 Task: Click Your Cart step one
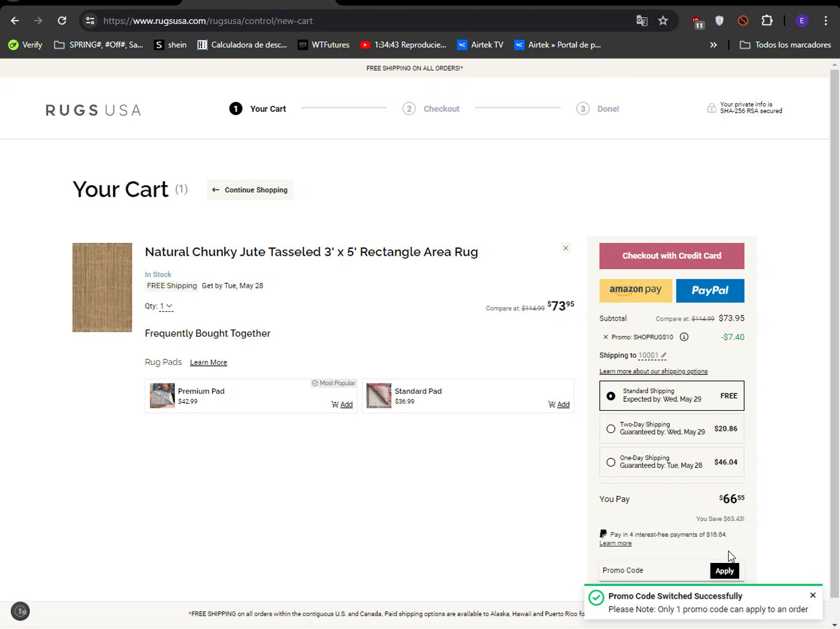pyautogui.click(x=258, y=109)
